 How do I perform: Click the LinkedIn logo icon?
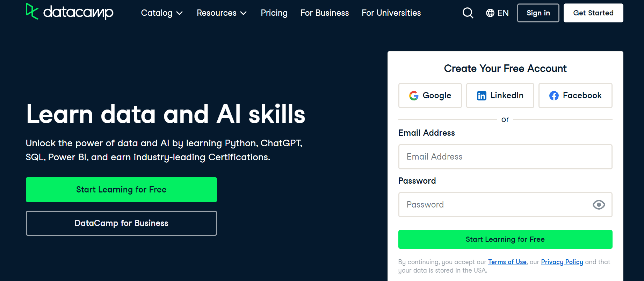coord(482,96)
